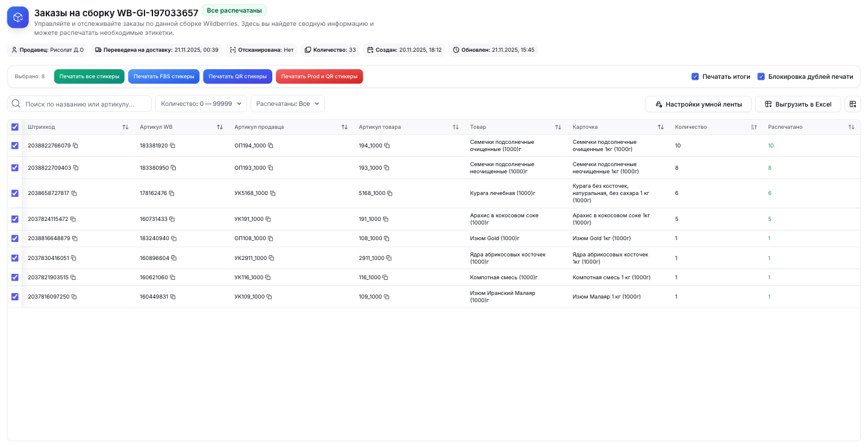Click the box logo icon
This screenshot has height=446, width=868.
click(18, 17)
